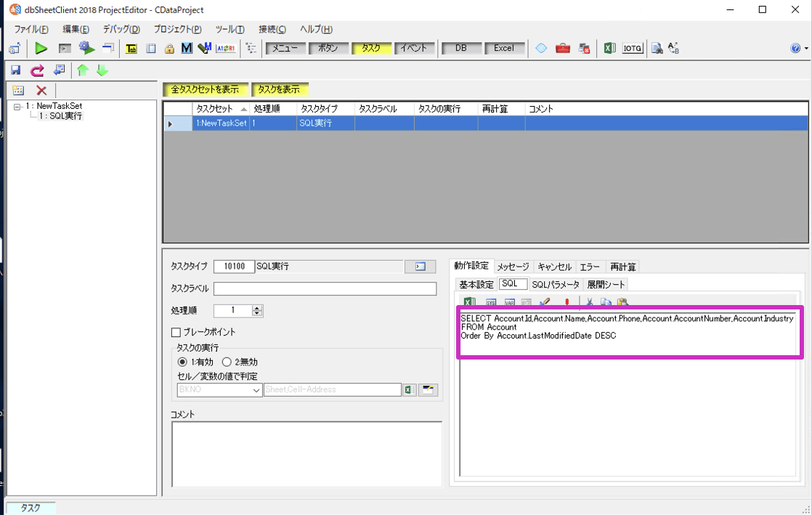
Task: Click the new task set icon above tree
Action: [18, 90]
